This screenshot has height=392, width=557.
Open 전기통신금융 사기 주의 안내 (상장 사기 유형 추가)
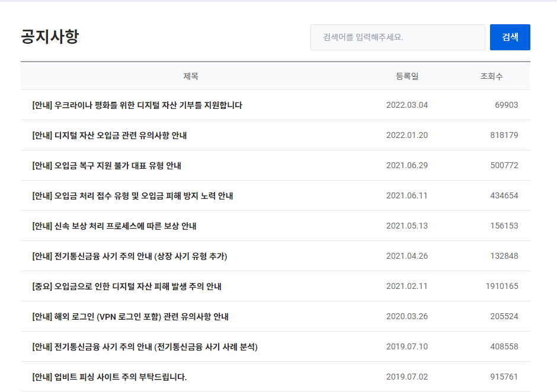tap(130, 256)
